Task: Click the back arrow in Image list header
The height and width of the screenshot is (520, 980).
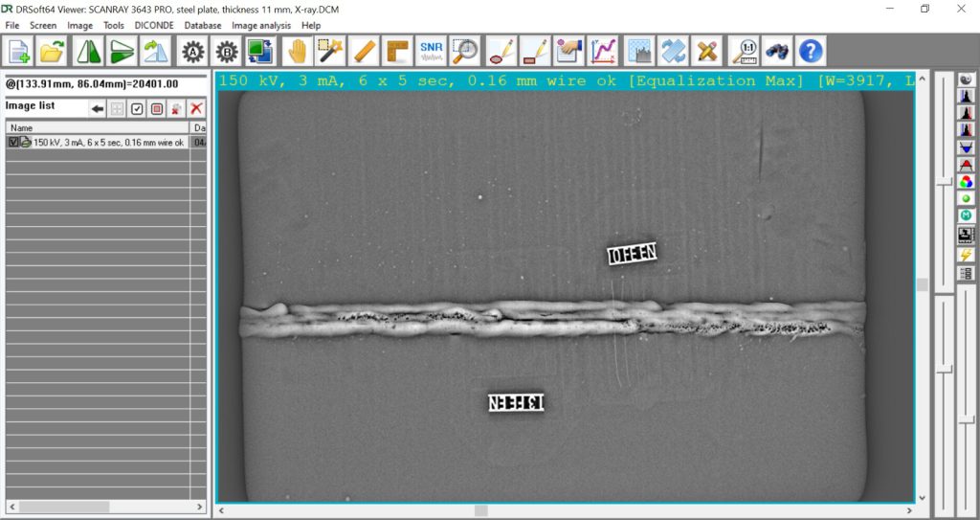Action: pos(98,109)
